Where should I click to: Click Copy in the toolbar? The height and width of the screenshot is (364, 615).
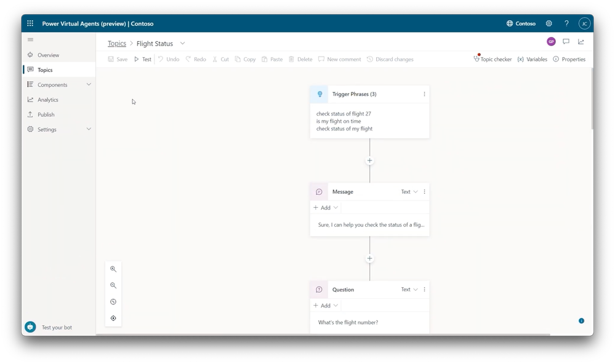(x=245, y=59)
